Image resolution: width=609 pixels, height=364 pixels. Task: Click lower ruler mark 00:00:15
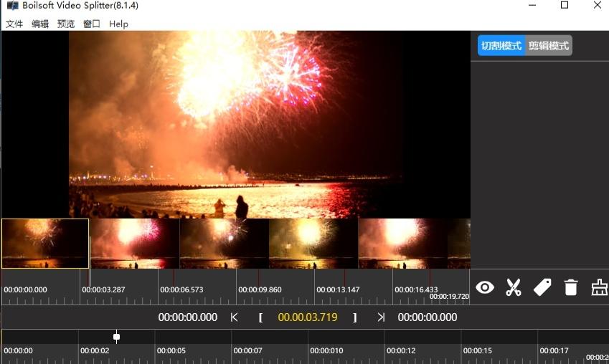click(477, 350)
